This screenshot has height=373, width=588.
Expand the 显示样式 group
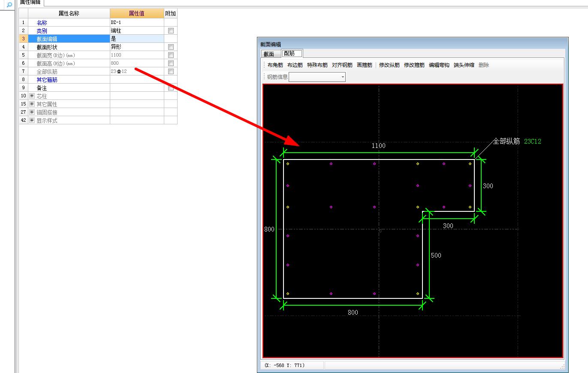(x=32, y=120)
